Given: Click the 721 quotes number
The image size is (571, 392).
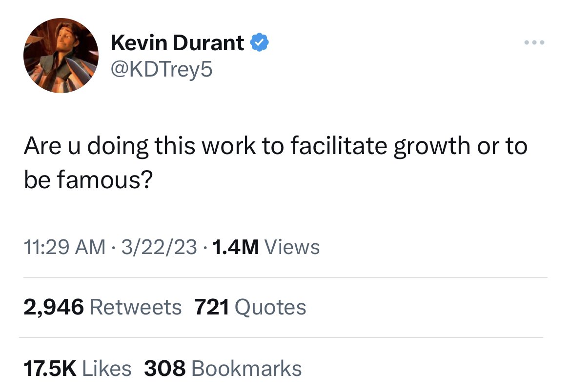Looking at the screenshot, I should pos(212,307).
